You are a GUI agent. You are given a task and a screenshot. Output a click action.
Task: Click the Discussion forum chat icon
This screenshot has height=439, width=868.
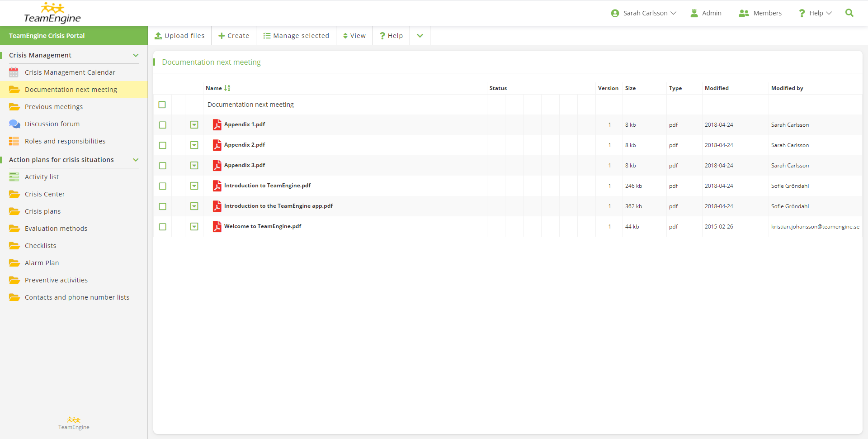[x=14, y=124]
